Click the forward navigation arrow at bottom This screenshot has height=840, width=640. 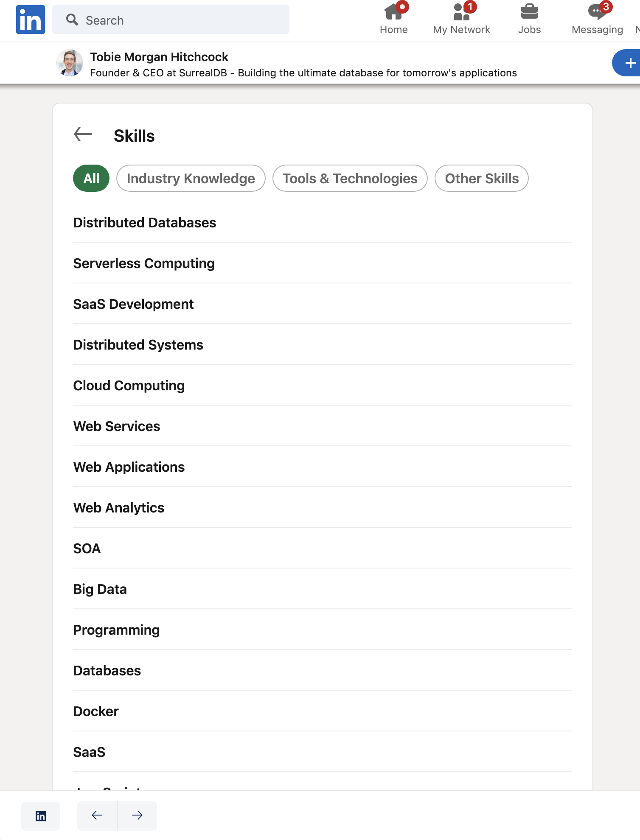tap(137, 815)
